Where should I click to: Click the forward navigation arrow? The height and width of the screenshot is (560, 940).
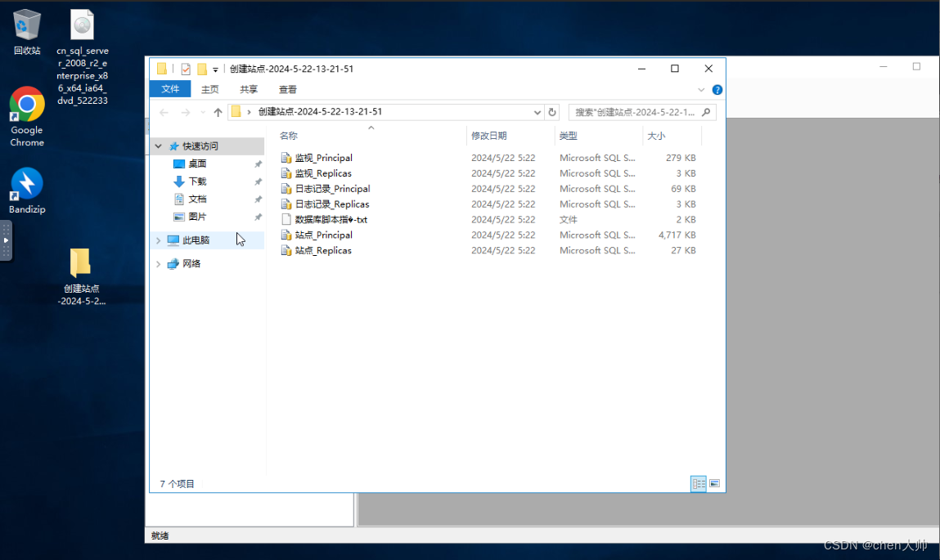tap(185, 112)
